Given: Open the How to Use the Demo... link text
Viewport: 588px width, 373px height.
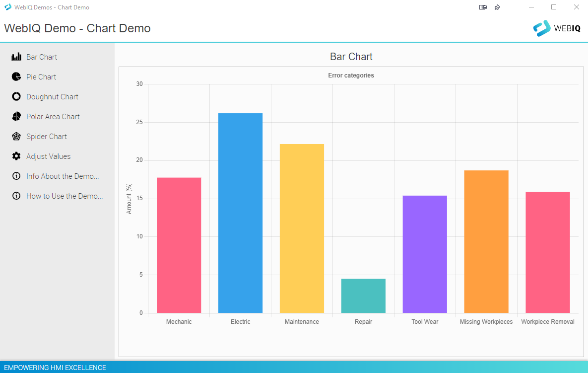Looking at the screenshot, I should pos(65,196).
